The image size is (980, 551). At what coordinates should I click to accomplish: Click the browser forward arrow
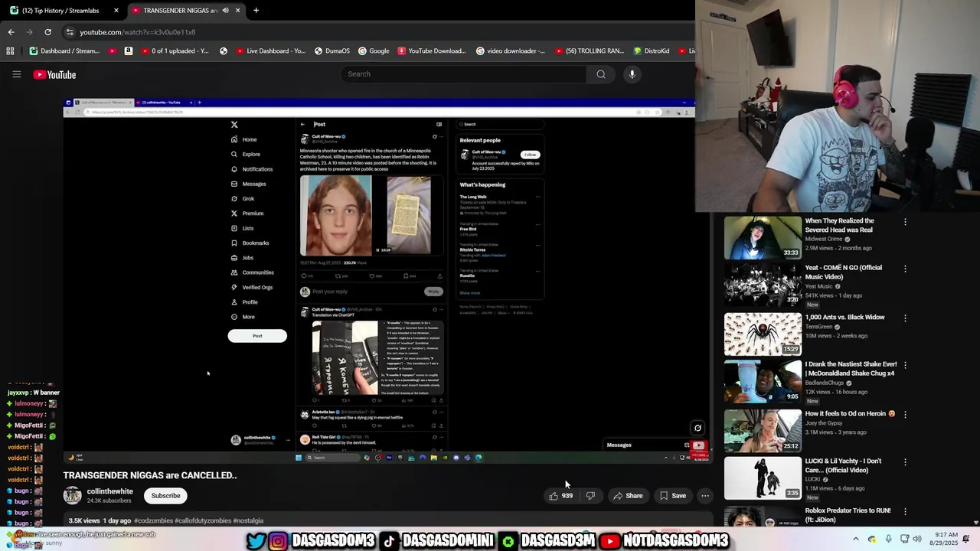29,32
